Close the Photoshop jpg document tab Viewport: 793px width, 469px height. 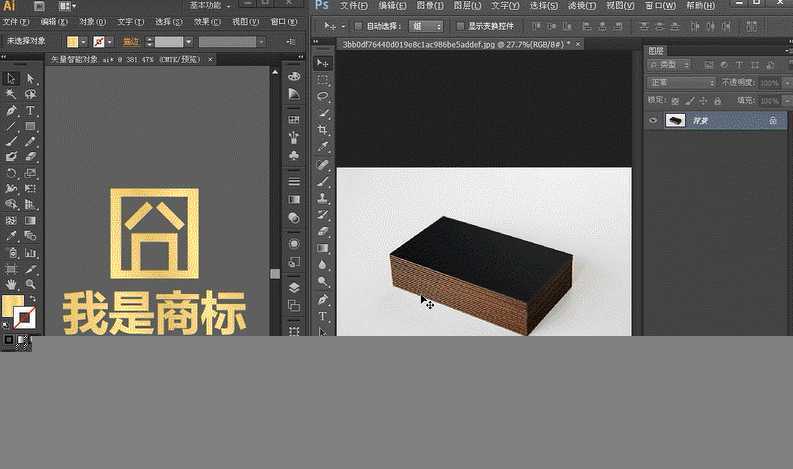tap(578, 45)
